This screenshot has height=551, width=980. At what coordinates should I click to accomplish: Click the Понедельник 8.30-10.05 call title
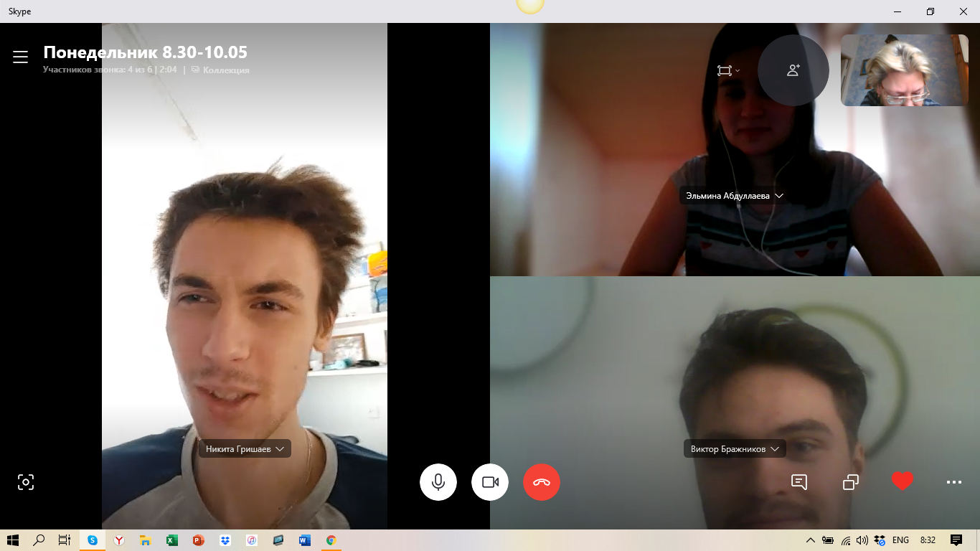click(146, 52)
